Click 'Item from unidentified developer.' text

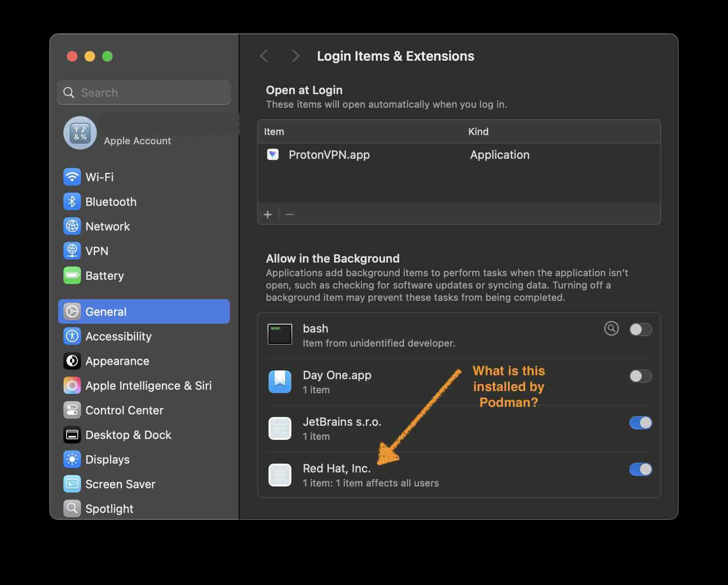(379, 343)
